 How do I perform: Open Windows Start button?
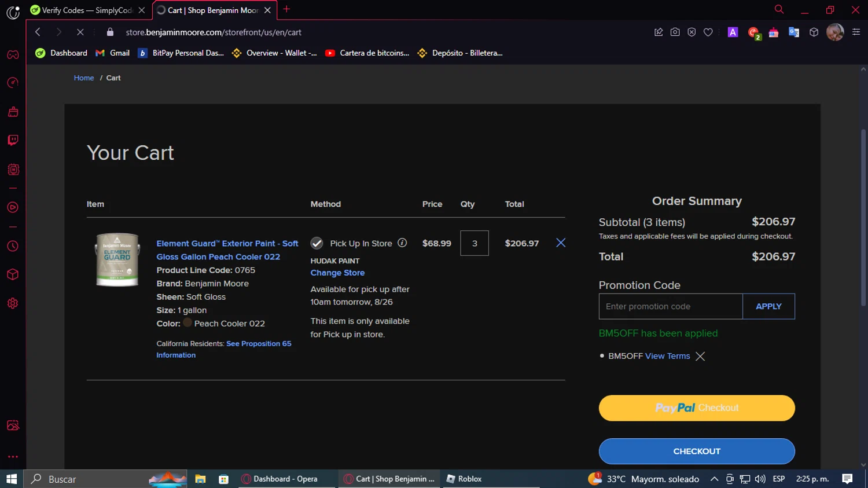click(12, 479)
